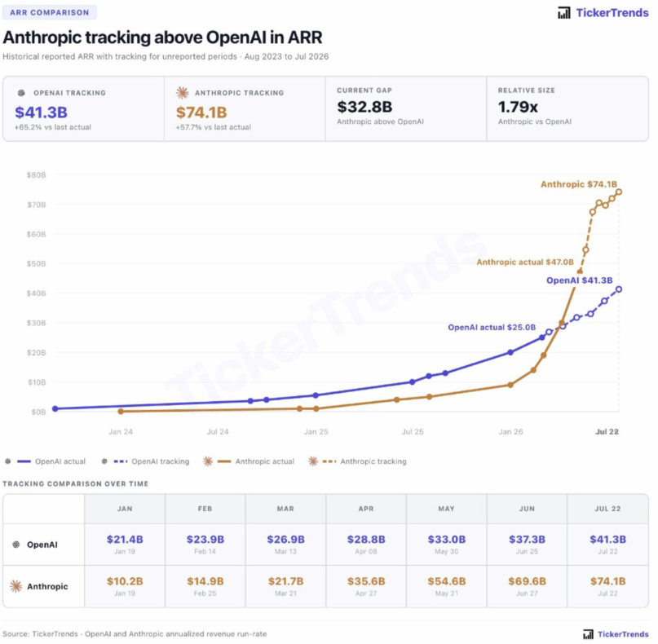Toggle the OpenAI tracking legend entry
The height and width of the screenshot is (644, 658).
[x=145, y=461]
